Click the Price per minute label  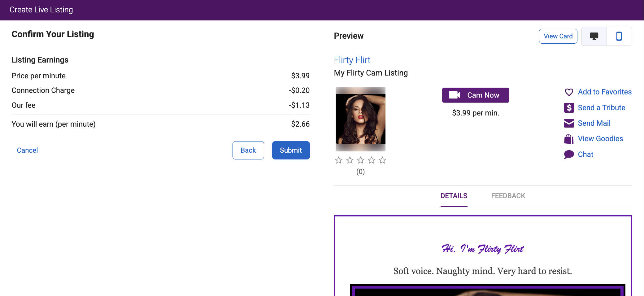click(x=39, y=76)
